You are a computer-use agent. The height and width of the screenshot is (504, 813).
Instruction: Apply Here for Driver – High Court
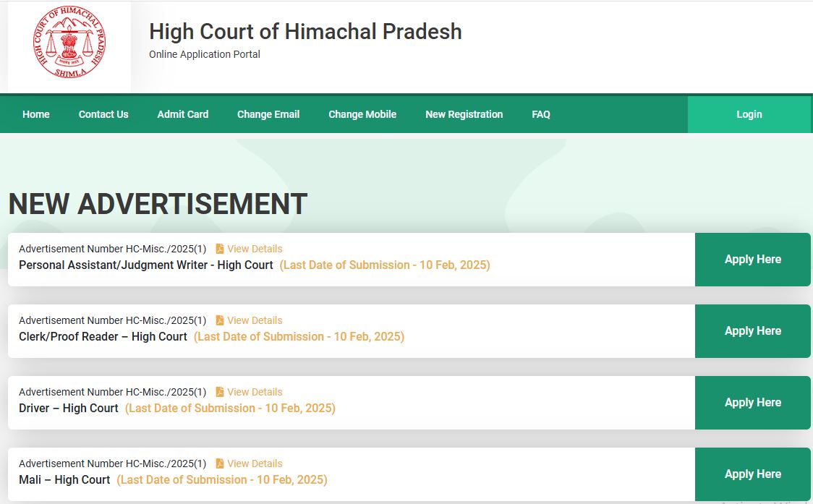(x=753, y=402)
